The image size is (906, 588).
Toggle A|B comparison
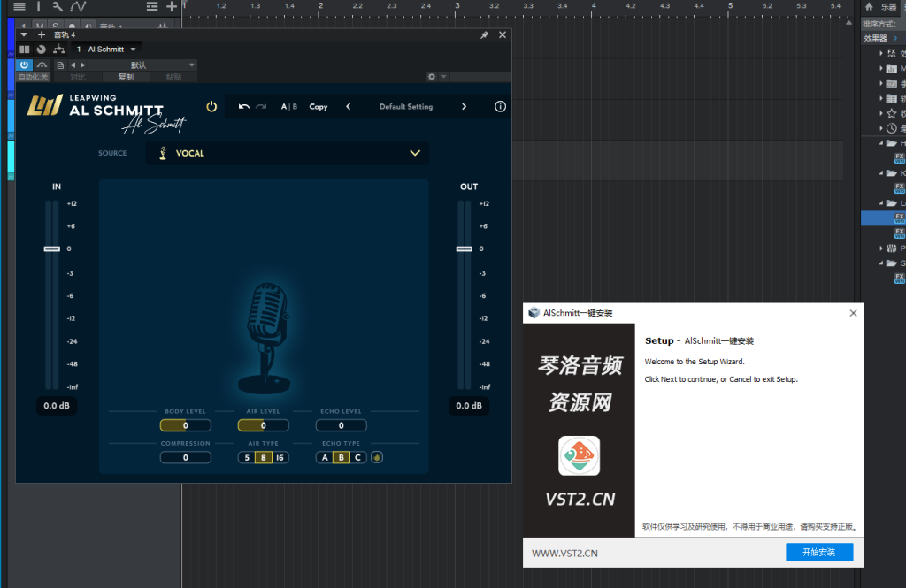[x=288, y=107]
